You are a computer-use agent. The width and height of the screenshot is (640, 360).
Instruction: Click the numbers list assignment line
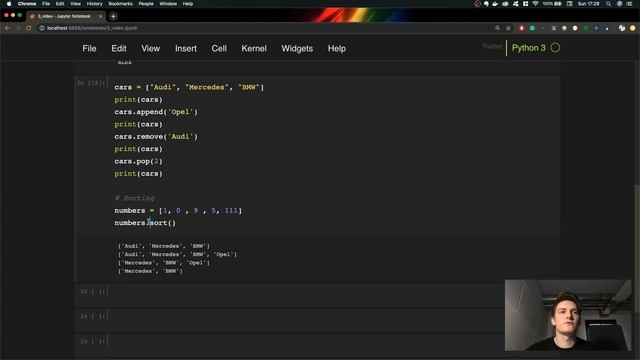[x=178, y=211]
